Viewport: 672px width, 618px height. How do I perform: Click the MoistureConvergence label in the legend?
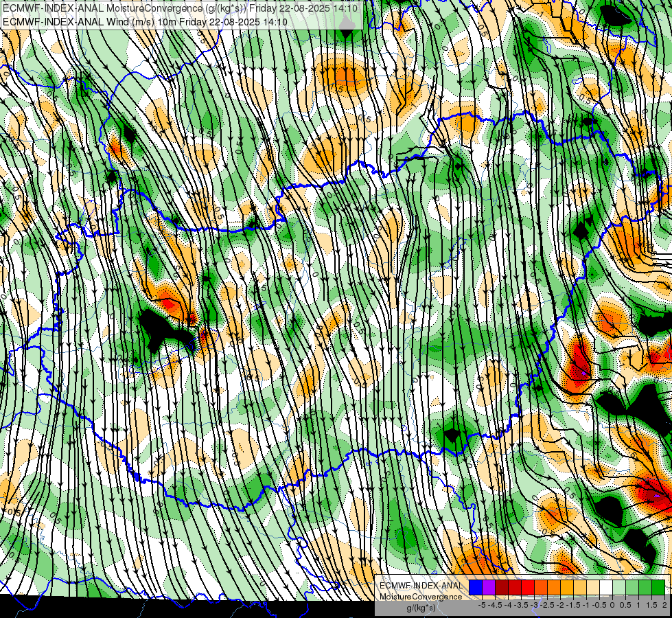(x=421, y=597)
